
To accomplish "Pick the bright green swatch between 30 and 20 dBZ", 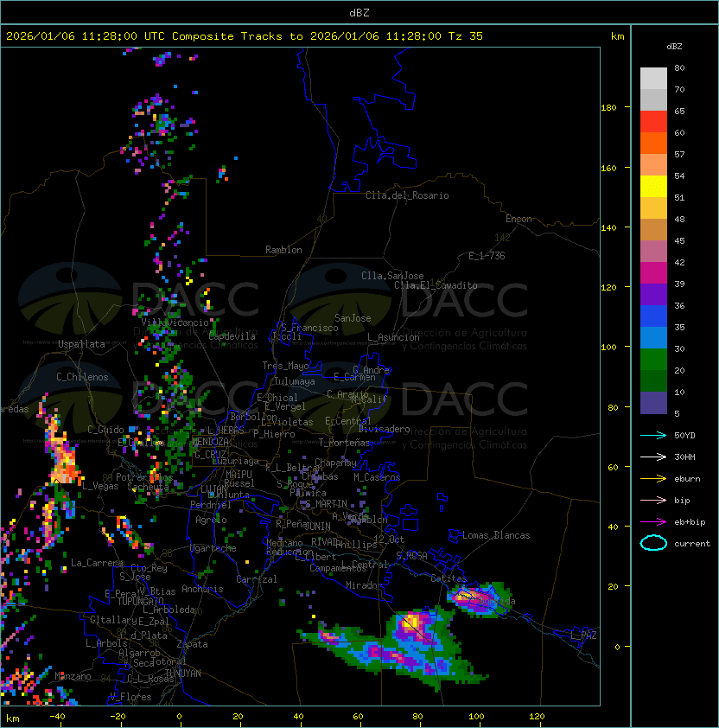I will 653,360.
